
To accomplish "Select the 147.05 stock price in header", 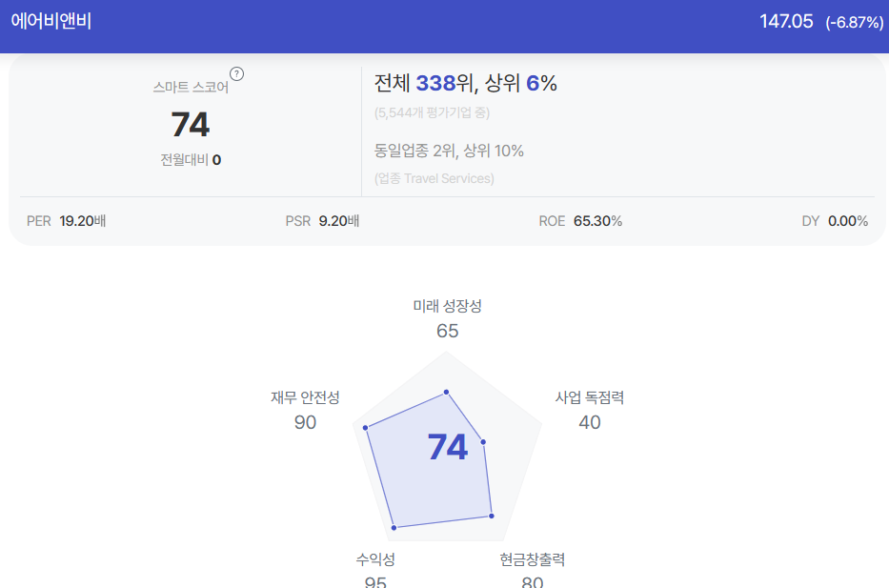I will tap(786, 22).
